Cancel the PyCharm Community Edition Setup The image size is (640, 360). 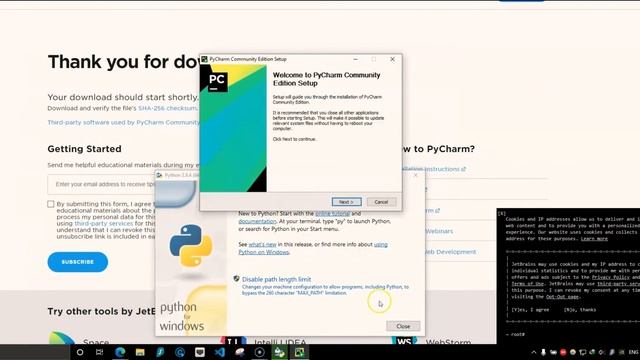[381, 202]
